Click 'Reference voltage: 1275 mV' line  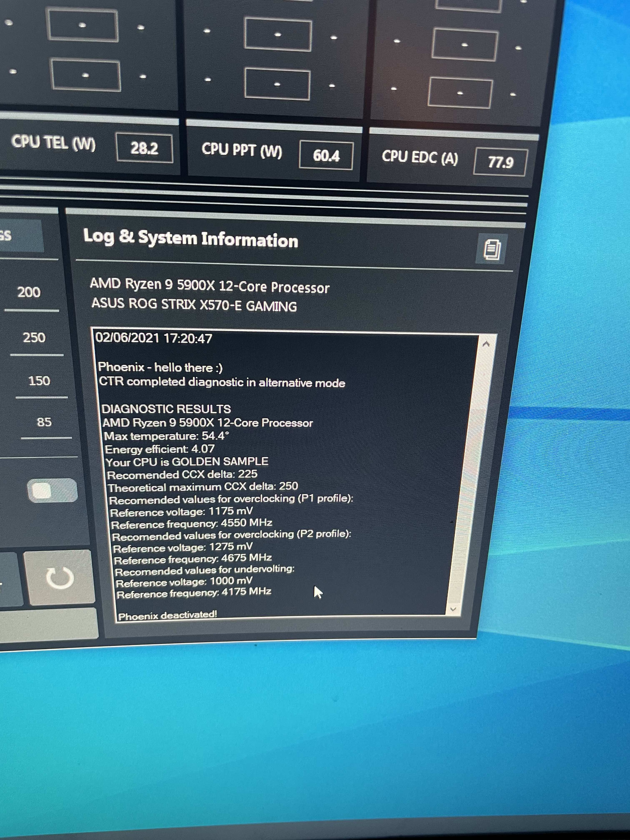point(183,547)
